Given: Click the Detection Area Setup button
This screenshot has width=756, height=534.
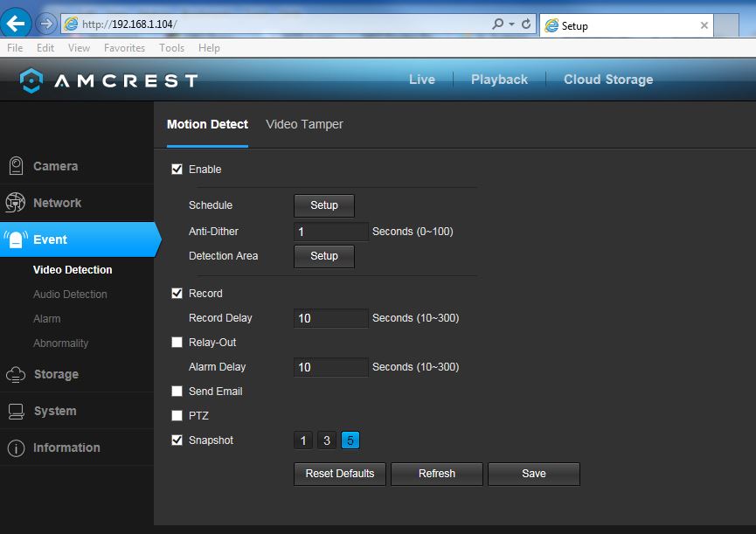Looking at the screenshot, I should (324, 256).
